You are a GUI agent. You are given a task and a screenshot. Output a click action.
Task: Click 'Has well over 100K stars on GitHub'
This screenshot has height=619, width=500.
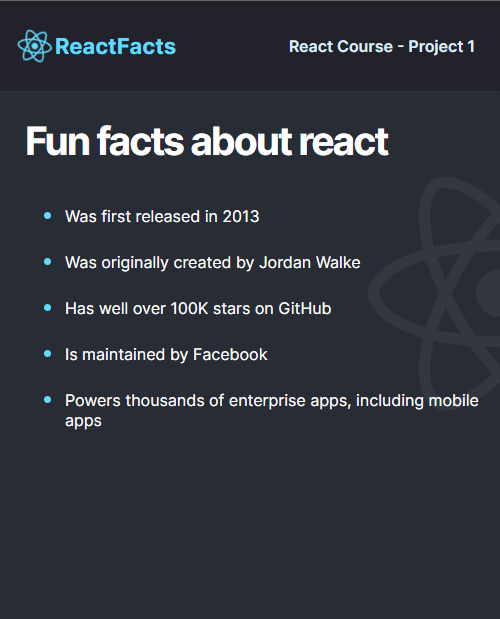(x=198, y=309)
